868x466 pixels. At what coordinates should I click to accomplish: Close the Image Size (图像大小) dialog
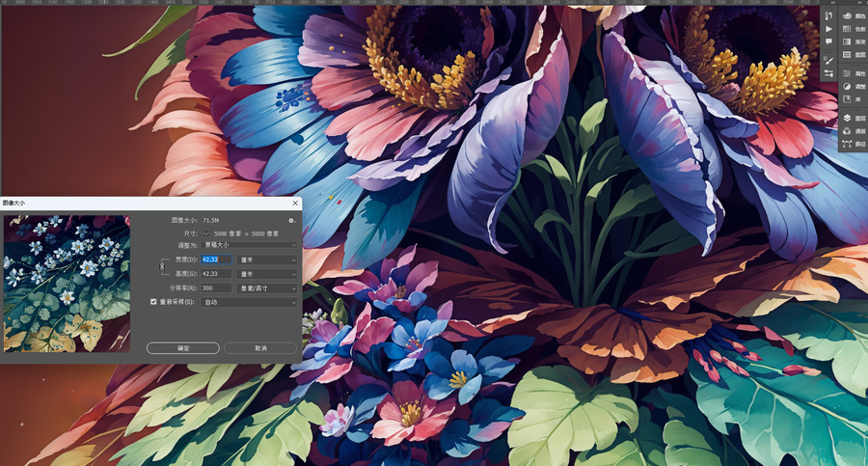coord(295,203)
